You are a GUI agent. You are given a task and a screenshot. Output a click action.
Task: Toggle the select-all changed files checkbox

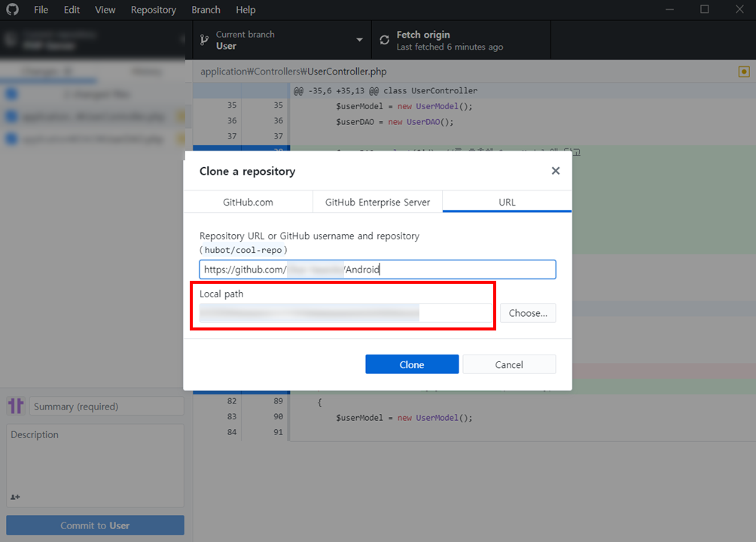pos(11,94)
